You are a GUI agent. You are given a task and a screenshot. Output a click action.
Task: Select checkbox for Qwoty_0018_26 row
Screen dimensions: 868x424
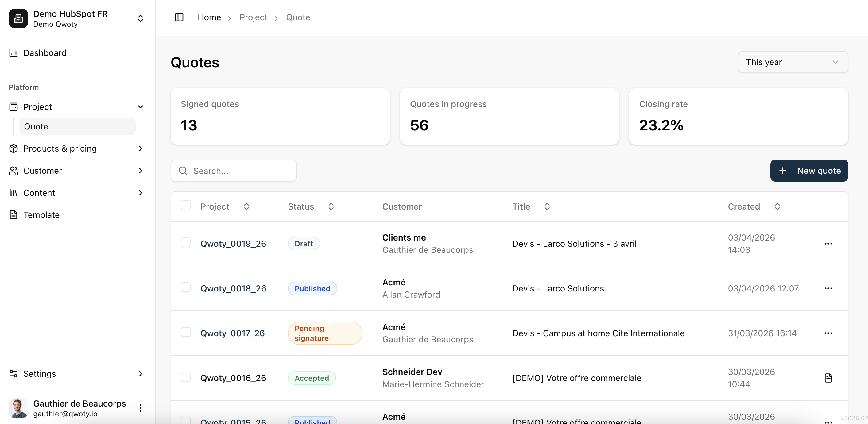[x=186, y=287]
